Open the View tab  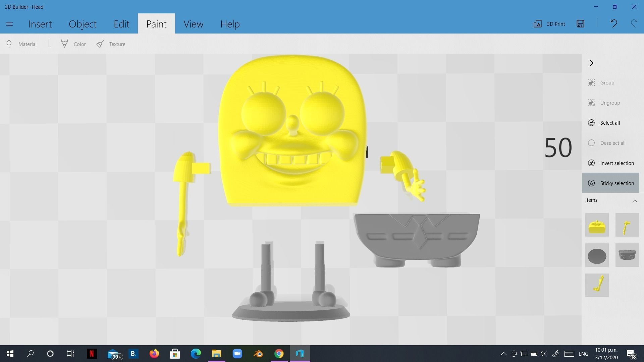click(x=193, y=24)
